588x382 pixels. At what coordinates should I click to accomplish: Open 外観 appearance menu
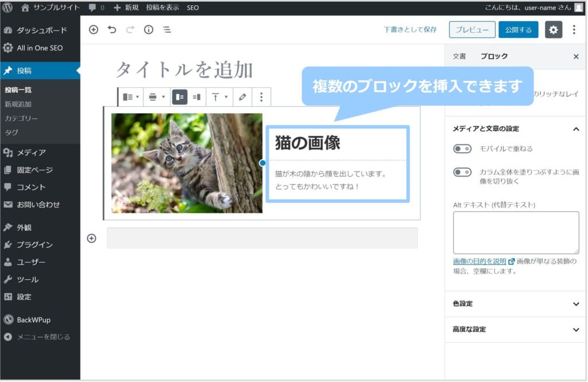point(40,227)
